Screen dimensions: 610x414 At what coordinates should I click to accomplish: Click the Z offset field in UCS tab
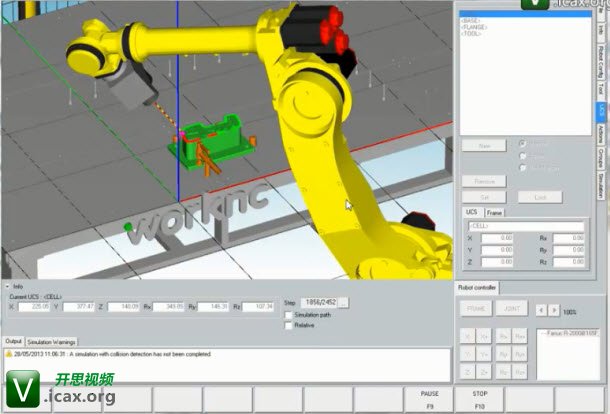click(x=497, y=262)
